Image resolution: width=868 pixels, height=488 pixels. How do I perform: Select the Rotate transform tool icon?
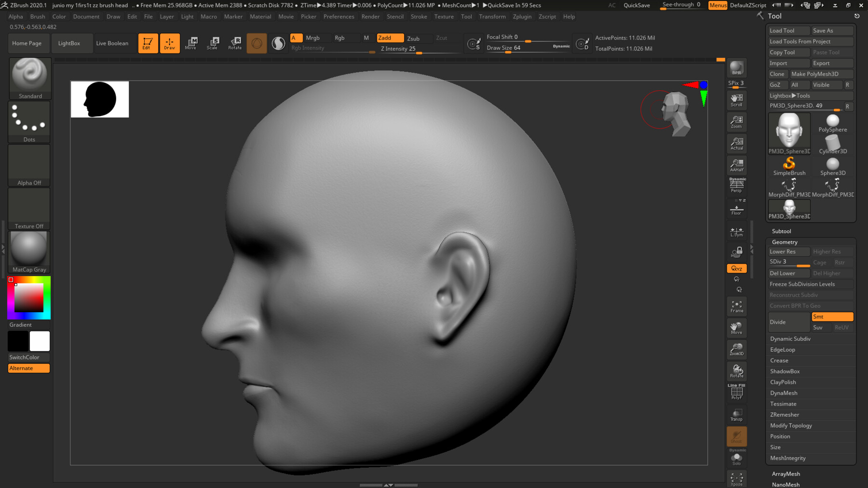[x=235, y=43]
